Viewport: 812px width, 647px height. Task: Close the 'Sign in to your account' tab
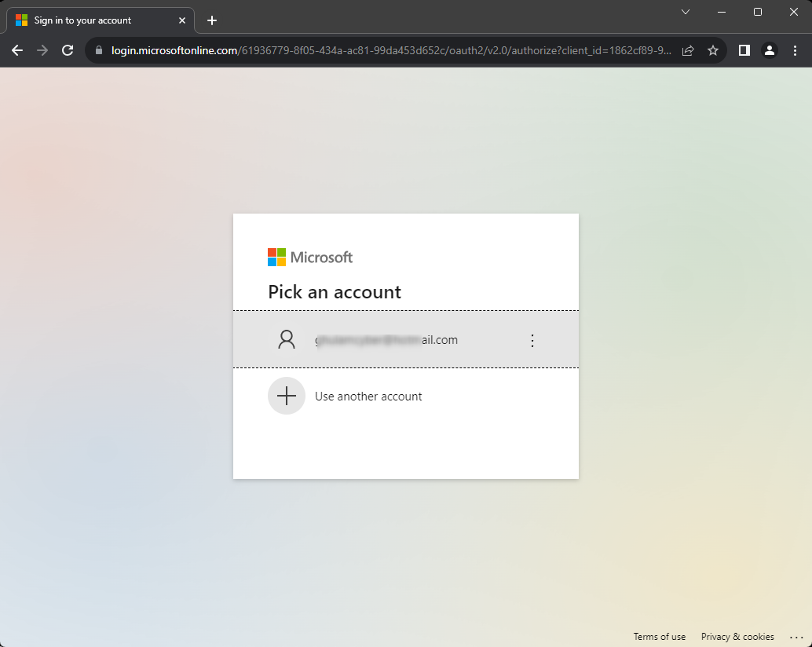(182, 20)
